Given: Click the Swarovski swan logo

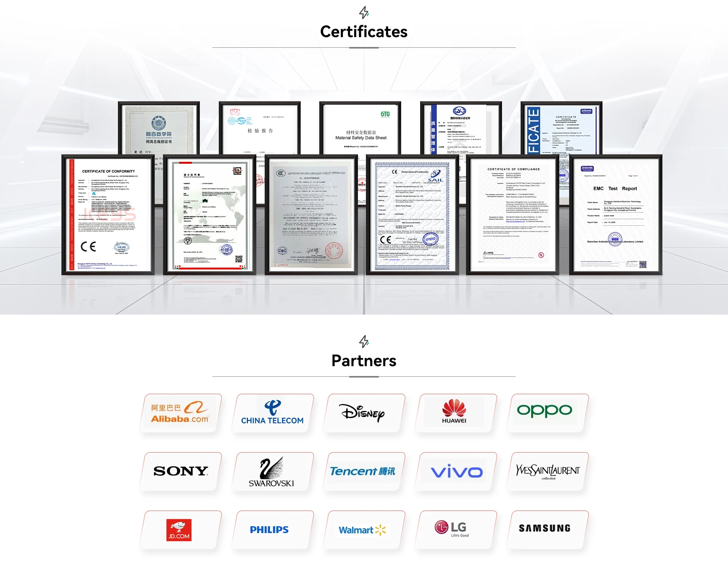Looking at the screenshot, I should [x=271, y=472].
